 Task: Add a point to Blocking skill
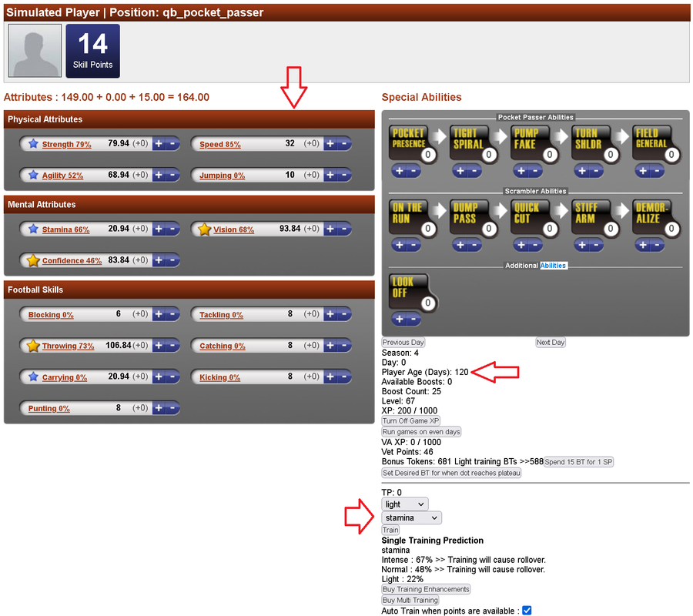[159, 314]
